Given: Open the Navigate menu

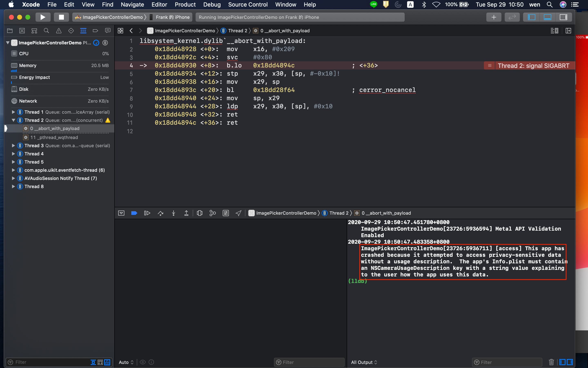Looking at the screenshot, I should pos(133,5).
